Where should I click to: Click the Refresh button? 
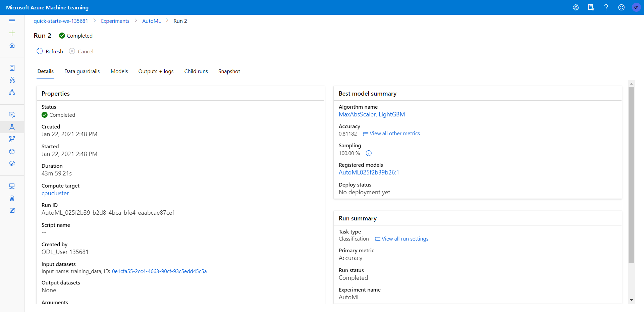(x=50, y=51)
